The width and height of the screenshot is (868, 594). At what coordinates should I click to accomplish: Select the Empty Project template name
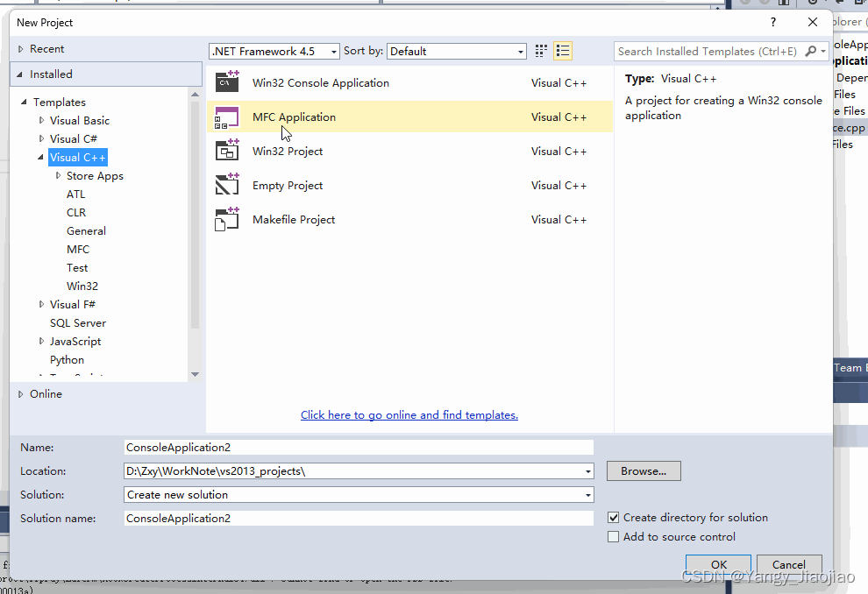(288, 185)
